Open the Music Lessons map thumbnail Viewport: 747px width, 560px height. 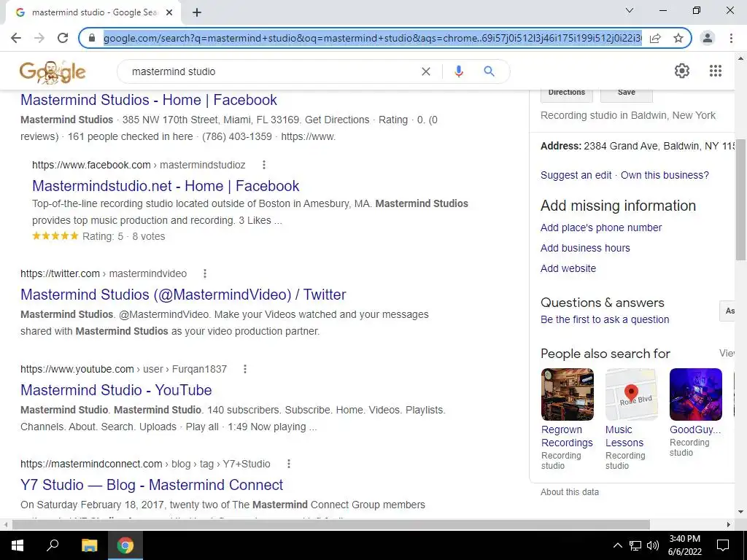pyautogui.click(x=631, y=394)
